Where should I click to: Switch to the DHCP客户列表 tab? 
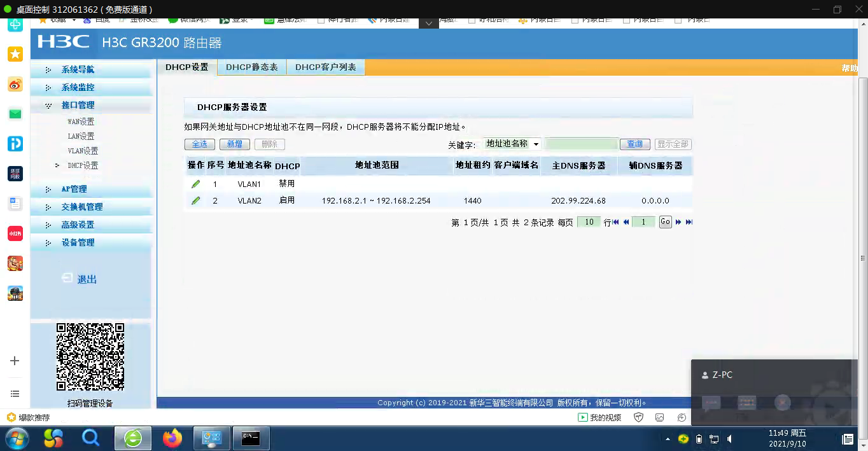coord(325,67)
